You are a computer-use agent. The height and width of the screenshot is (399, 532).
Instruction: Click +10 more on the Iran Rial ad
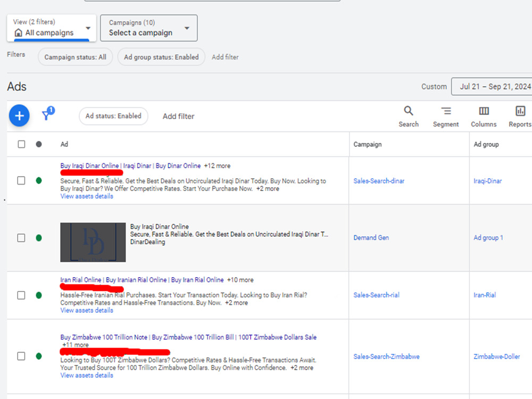(x=240, y=280)
